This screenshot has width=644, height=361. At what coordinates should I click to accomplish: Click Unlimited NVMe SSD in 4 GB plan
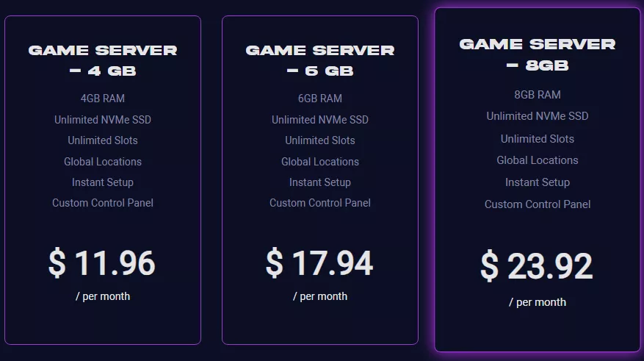(x=103, y=120)
